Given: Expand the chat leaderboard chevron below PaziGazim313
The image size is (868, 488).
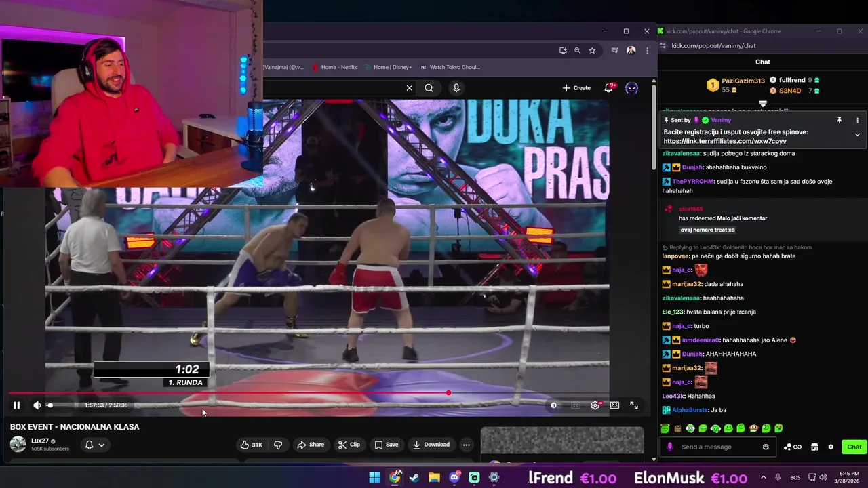Looking at the screenshot, I should (763, 104).
